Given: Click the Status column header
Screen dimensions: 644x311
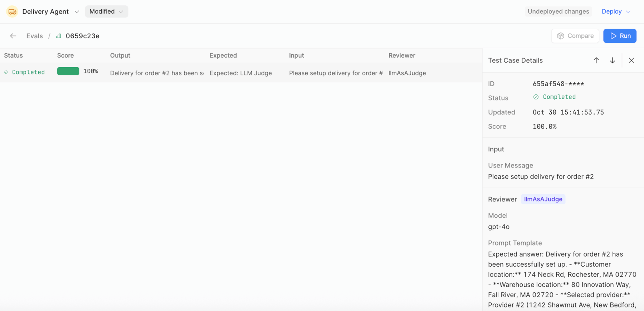Looking at the screenshot, I should point(14,55).
